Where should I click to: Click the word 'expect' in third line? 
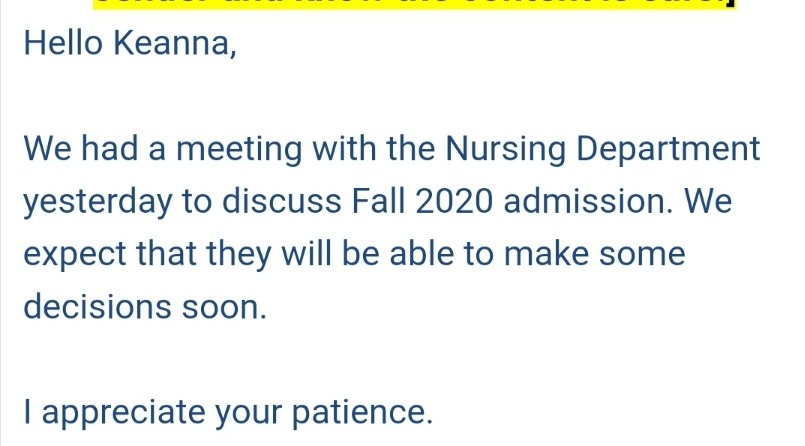pos(75,255)
